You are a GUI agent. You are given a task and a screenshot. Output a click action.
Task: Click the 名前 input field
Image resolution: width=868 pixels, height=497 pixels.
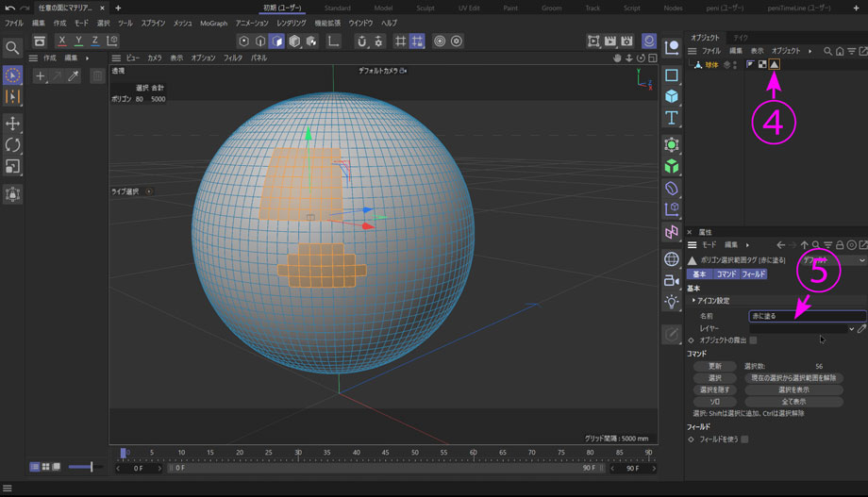point(807,316)
